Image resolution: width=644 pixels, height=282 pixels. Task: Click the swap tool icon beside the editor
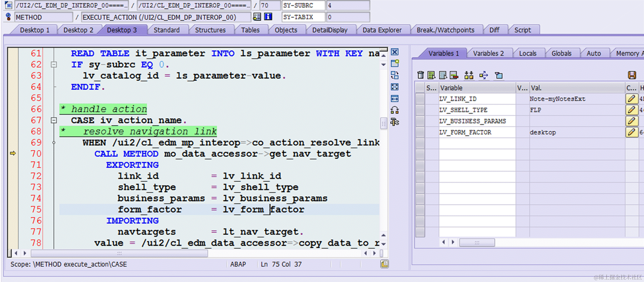pos(394,75)
